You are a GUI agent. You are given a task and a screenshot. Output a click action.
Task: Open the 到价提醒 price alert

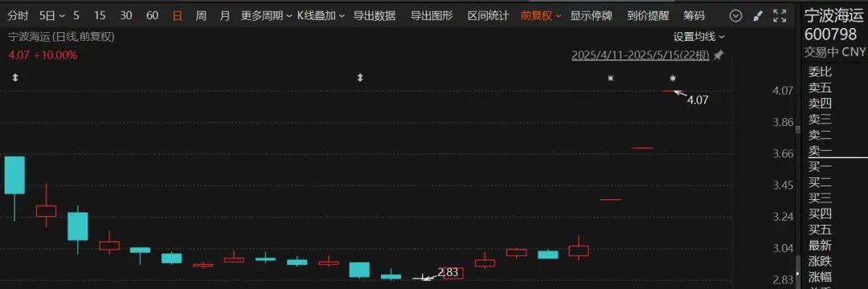pyautogui.click(x=649, y=16)
